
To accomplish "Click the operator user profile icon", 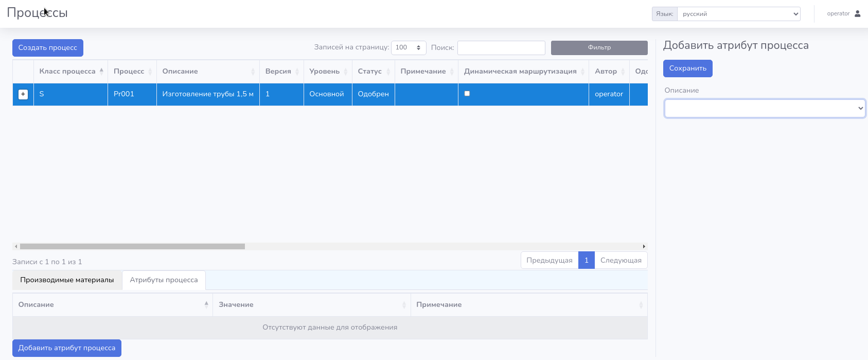I will 857,14.
